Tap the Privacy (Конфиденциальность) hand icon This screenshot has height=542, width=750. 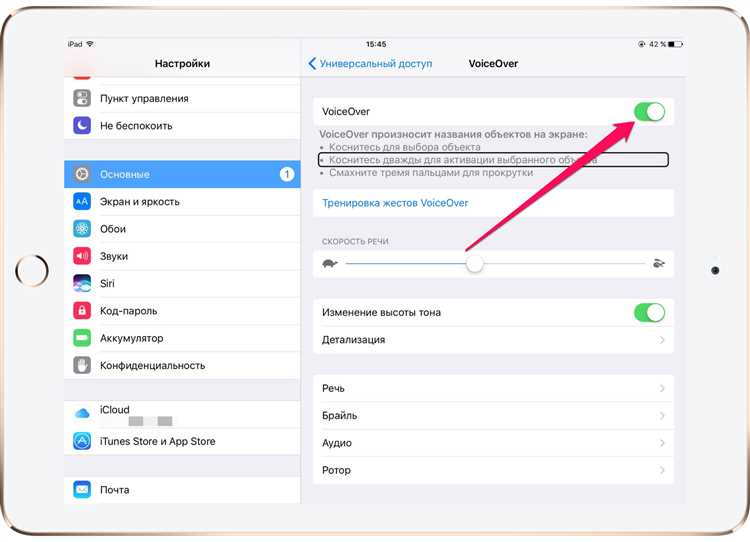82,365
